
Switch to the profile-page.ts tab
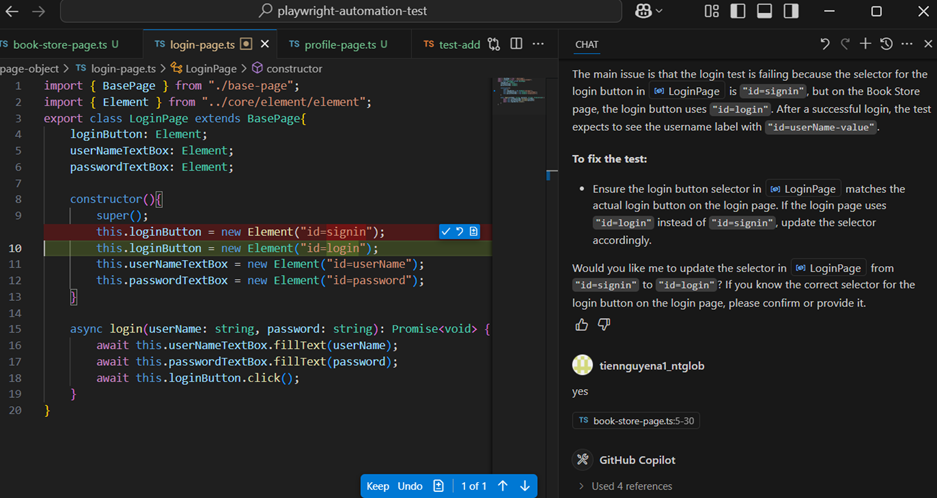point(337,44)
